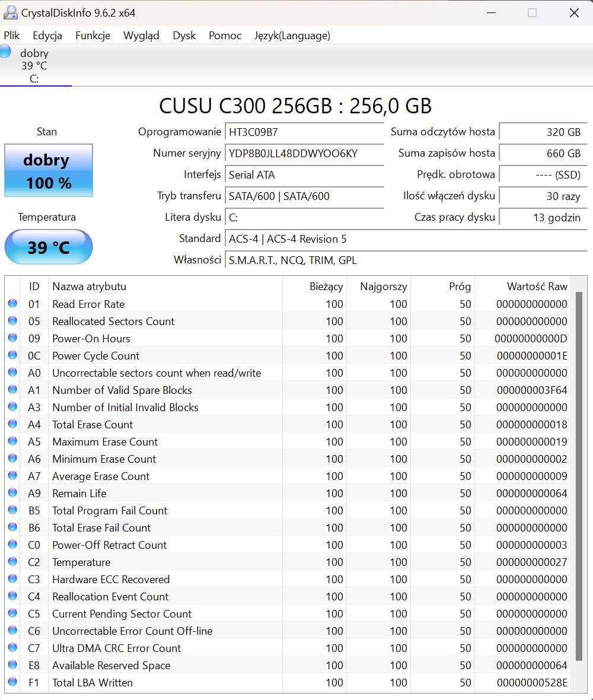This screenshot has width=593, height=700.
Task: Click the Suma odczytów hosta value 320 GB
Action: pyautogui.click(x=543, y=132)
